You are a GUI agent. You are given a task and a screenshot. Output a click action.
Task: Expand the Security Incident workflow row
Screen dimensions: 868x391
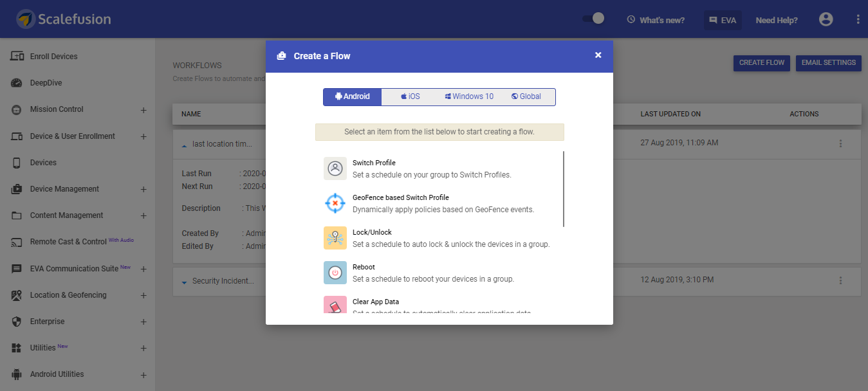tap(185, 282)
